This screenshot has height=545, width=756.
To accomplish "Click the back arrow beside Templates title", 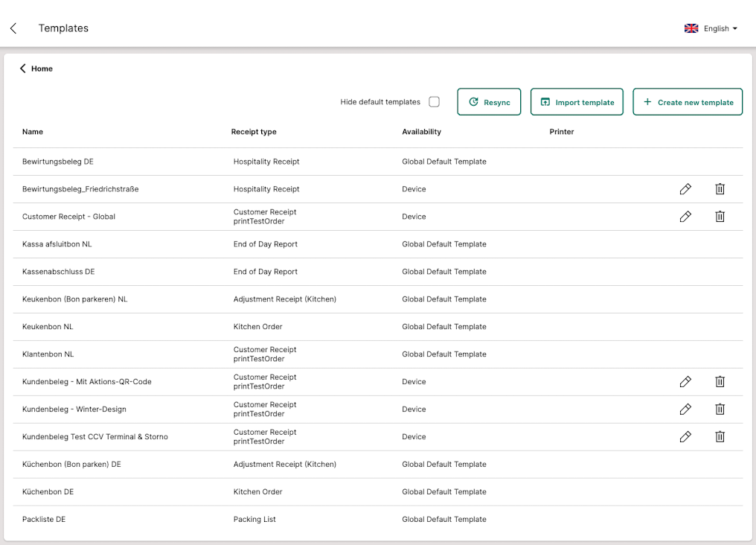I will click(x=13, y=28).
